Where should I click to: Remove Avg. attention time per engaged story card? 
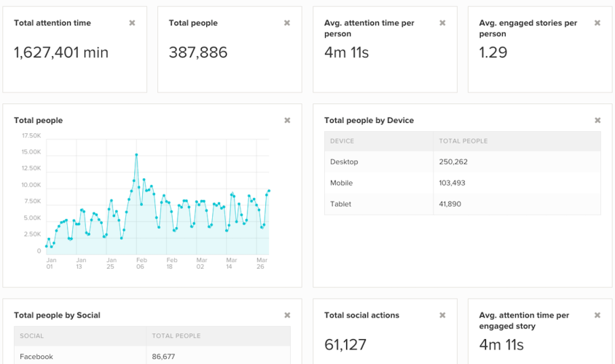(x=598, y=315)
